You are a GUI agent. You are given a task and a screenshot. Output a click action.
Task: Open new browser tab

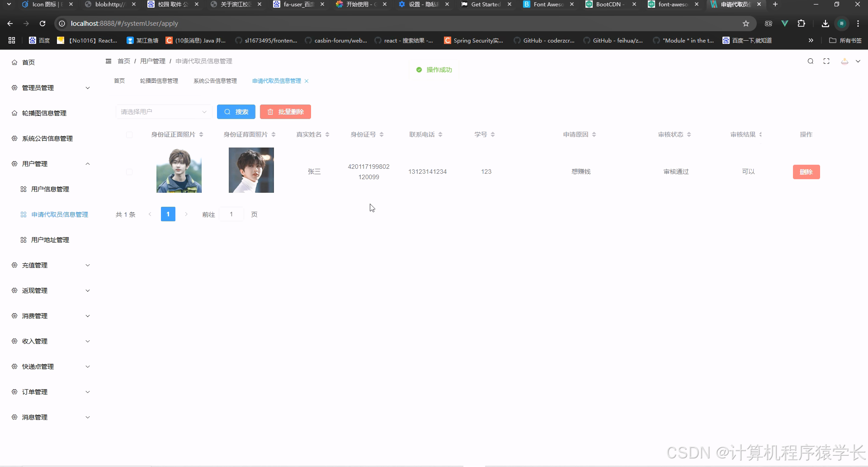coord(775,5)
